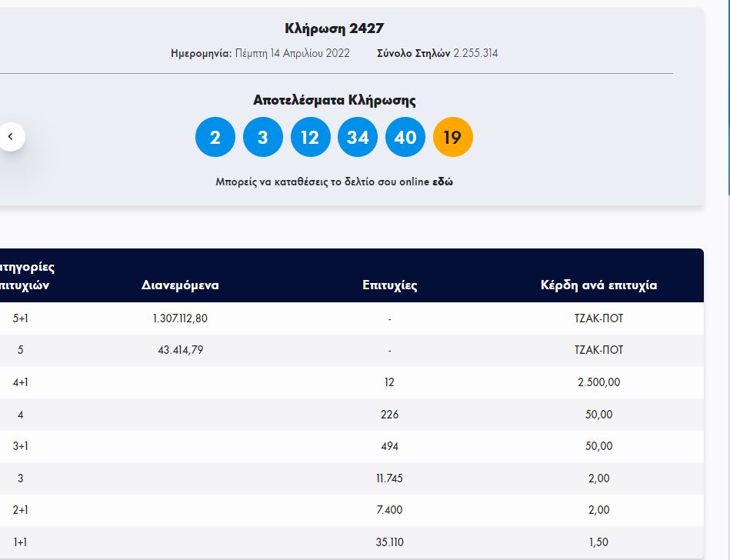The image size is (730, 560).
Task: Click the blue ball number 2
Action: [215, 138]
